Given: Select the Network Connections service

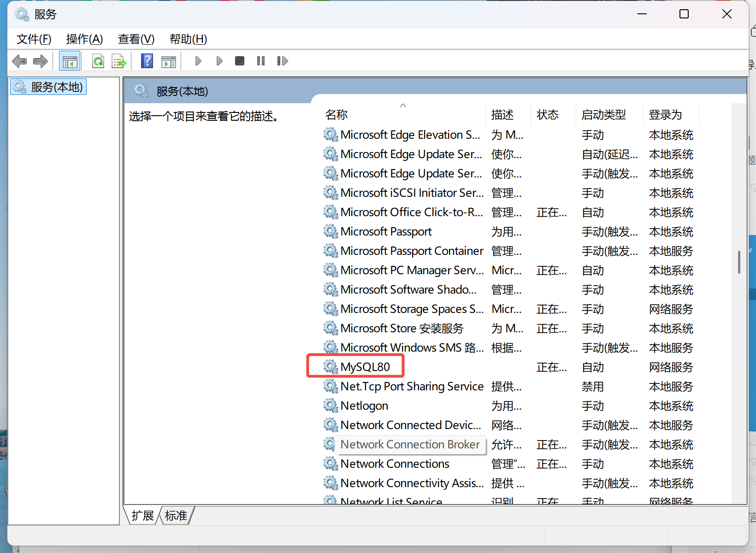Looking at the screenshot, I should (395, 464).
